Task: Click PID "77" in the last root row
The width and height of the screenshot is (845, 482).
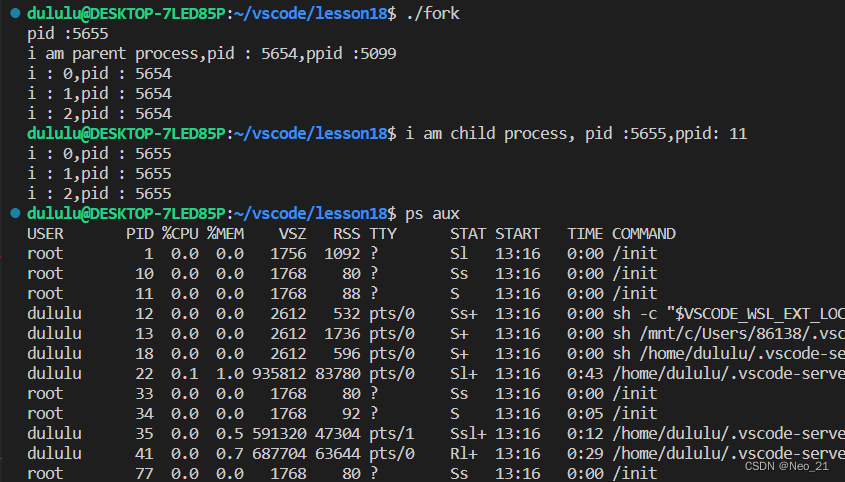Action: (144, 473)
